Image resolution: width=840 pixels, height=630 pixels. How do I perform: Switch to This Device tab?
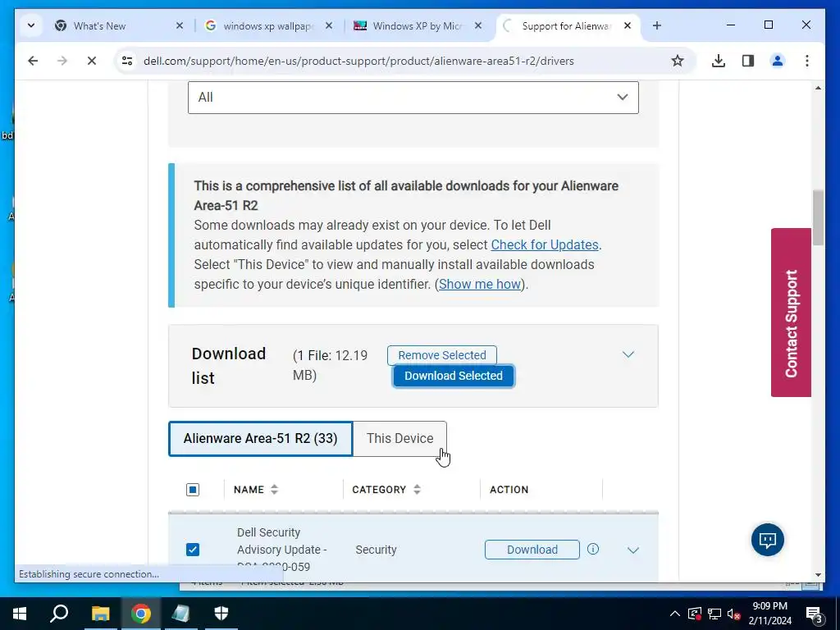tap(399, 439)
